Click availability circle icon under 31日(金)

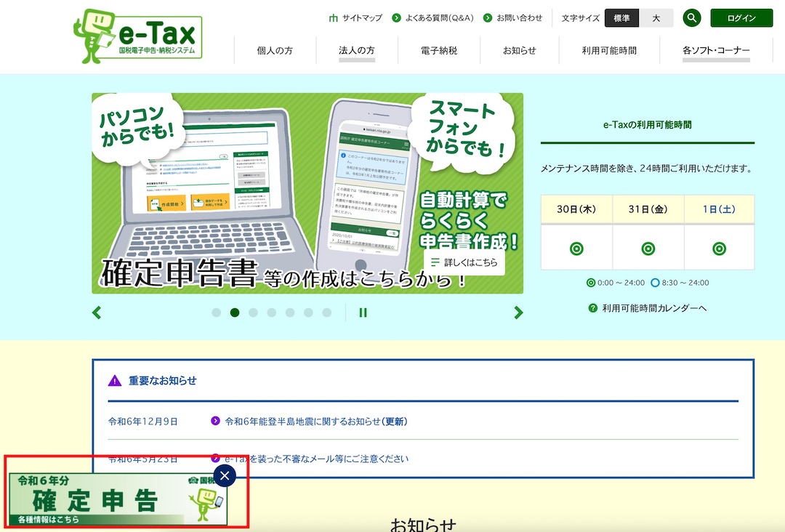(648, 249)
